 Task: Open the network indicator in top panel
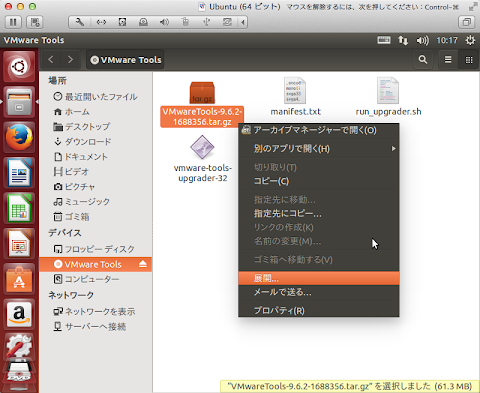point(403,40)
